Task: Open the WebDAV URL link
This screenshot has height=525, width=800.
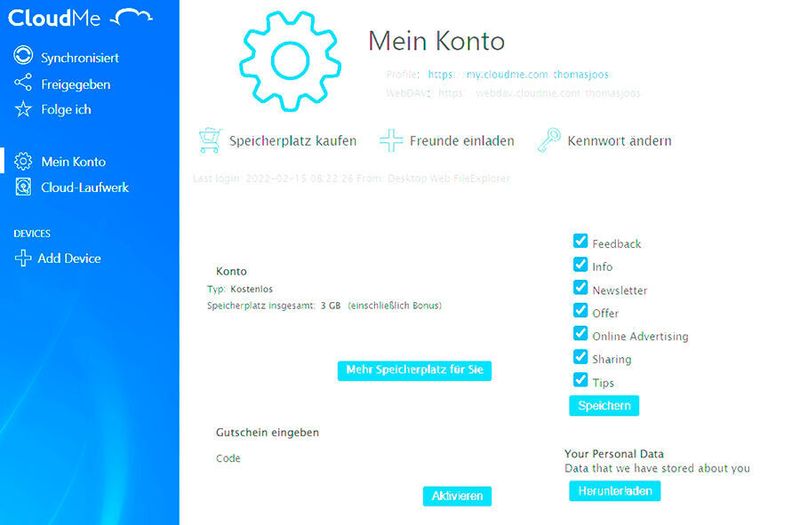Action: (539, 93)
